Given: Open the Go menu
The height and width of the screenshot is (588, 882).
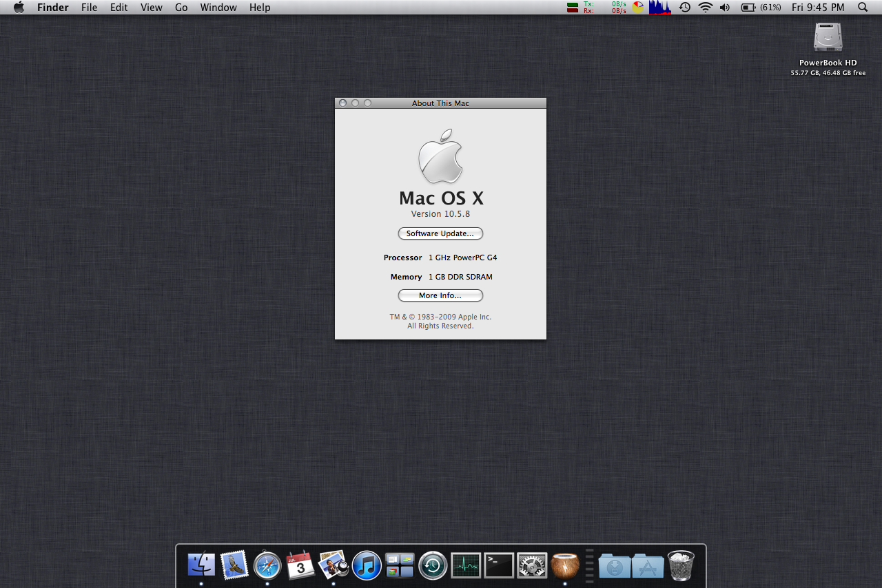Looking at the screenshot, I should click(181, 8).
